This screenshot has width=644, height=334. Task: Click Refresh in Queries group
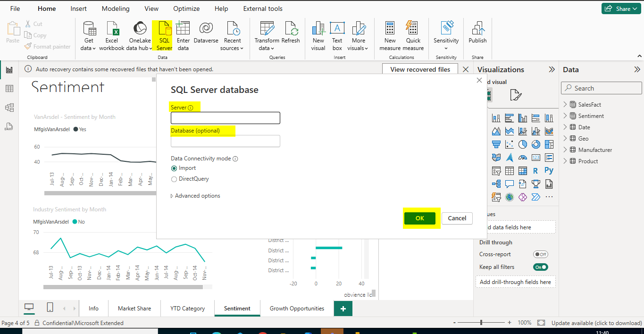pyautogui.click(x=291, y=33)
